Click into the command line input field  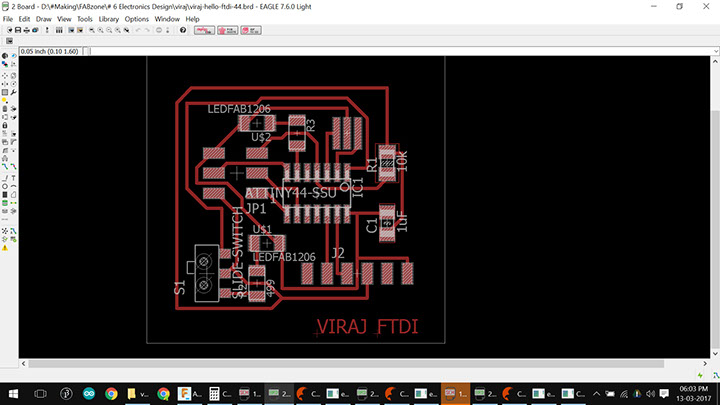401,51
